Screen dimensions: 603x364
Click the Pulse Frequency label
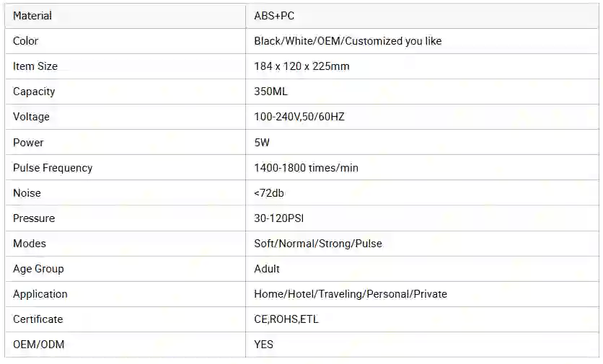pyautogui.click(x=53, y=168)
